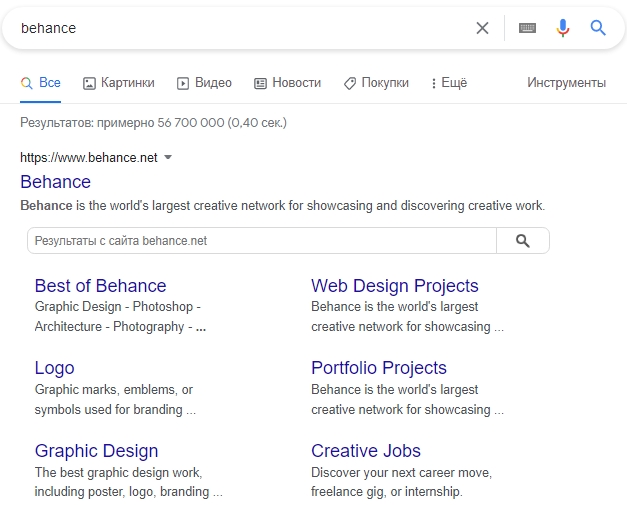
Task: Switch to the Видео tab
Action: point(204,83)
